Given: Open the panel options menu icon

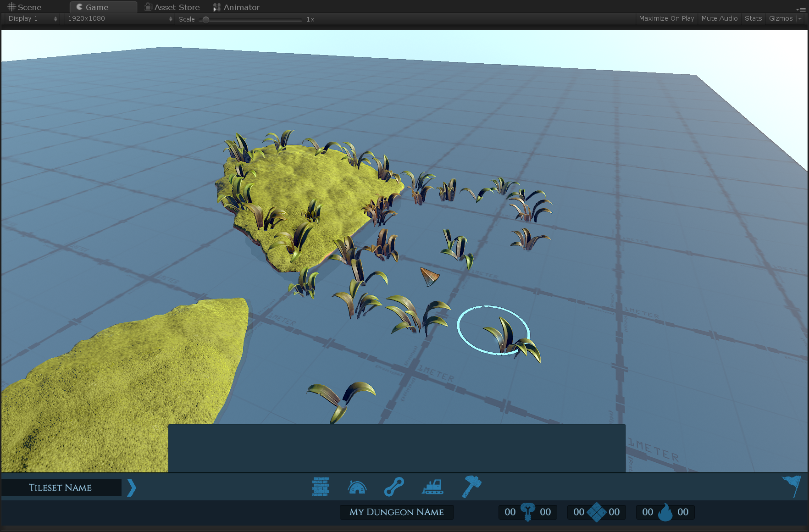Looking at the screenshot, I should [801, 9].
